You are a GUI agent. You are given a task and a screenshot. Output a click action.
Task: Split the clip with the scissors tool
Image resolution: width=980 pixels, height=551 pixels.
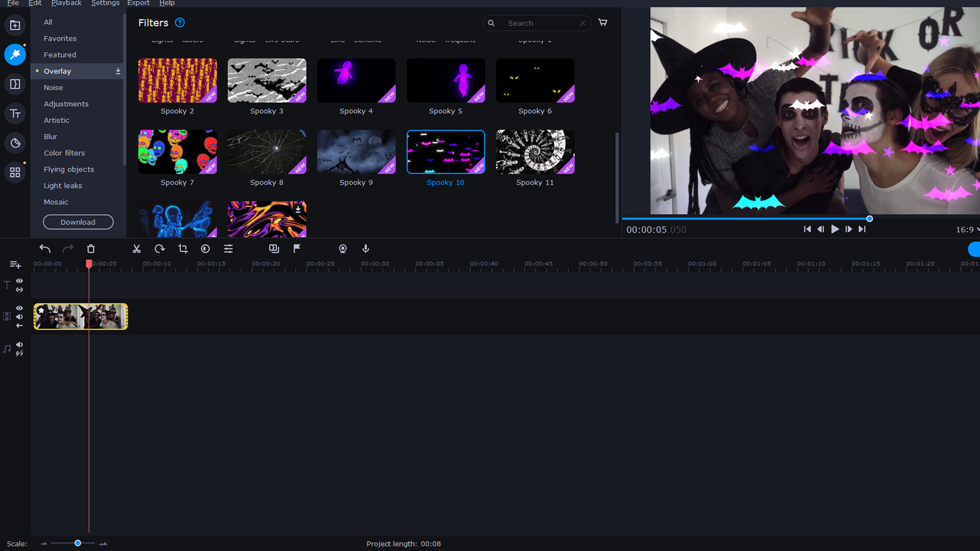tap(136, 249)
